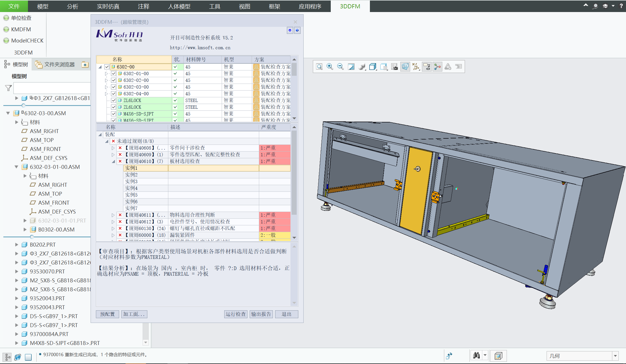This screenshot has height=364, width=626.
Task: Open the 几何 selection filter dropdown
Action: tap(615, 356)
